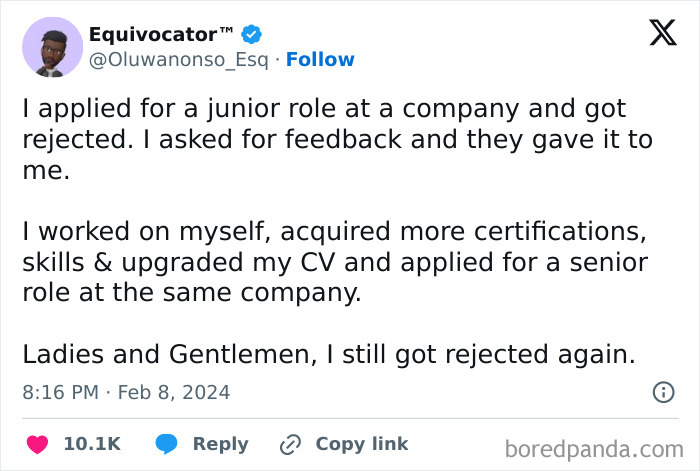Screen dimensions: 700x471
Task: Like the tweet with the heart icon
Action: tap(38, 444)
